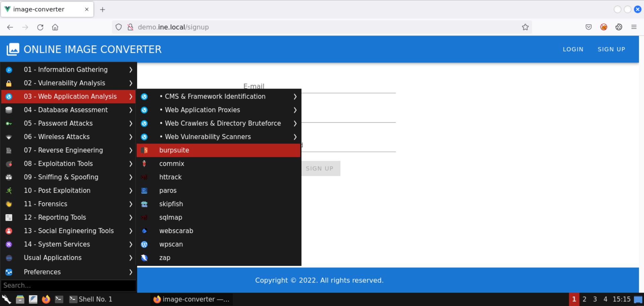Expand 08 - Exploitation Tools arrow

131,164
